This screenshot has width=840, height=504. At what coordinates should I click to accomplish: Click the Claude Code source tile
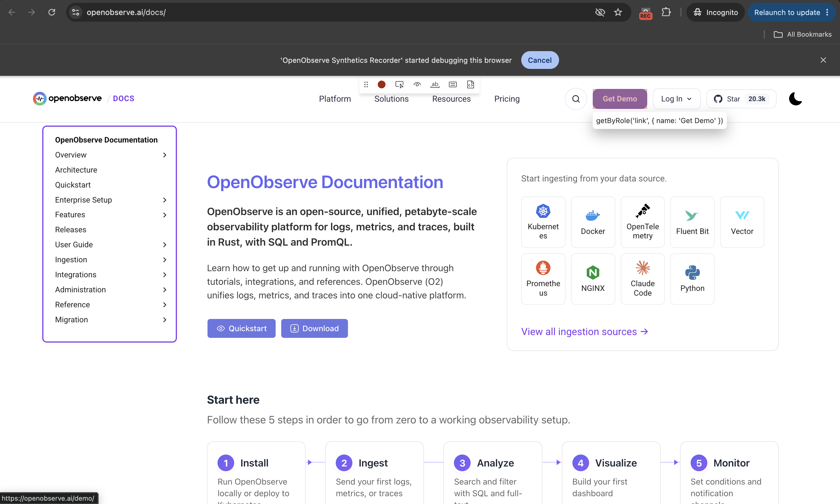[x=643, y=279]
